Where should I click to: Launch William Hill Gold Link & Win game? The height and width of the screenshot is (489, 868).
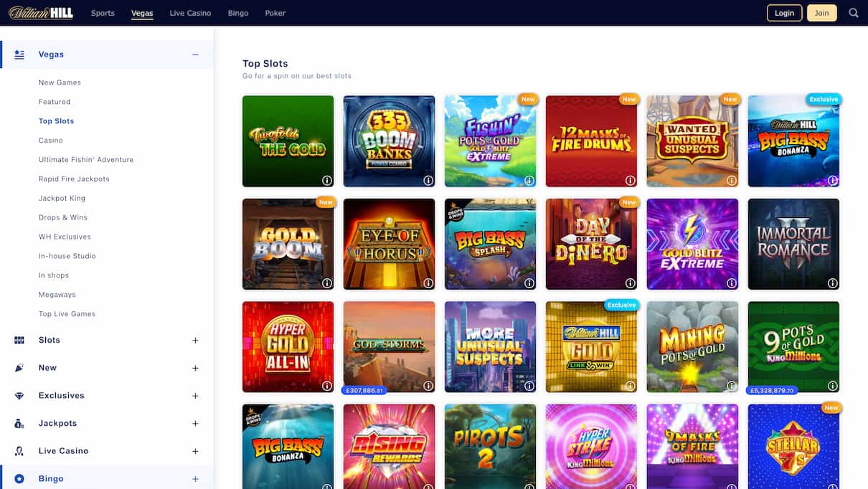[x=591, y=347]
